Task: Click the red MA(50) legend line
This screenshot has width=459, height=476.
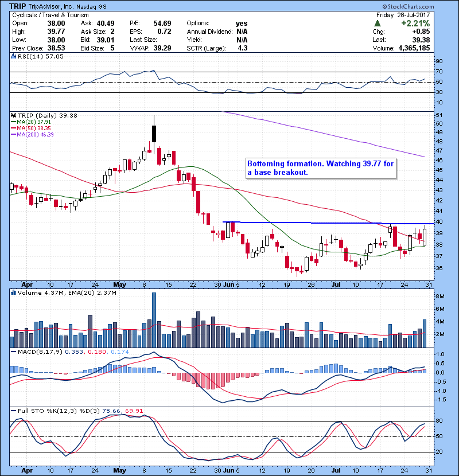Action: (x=13, y=128)
